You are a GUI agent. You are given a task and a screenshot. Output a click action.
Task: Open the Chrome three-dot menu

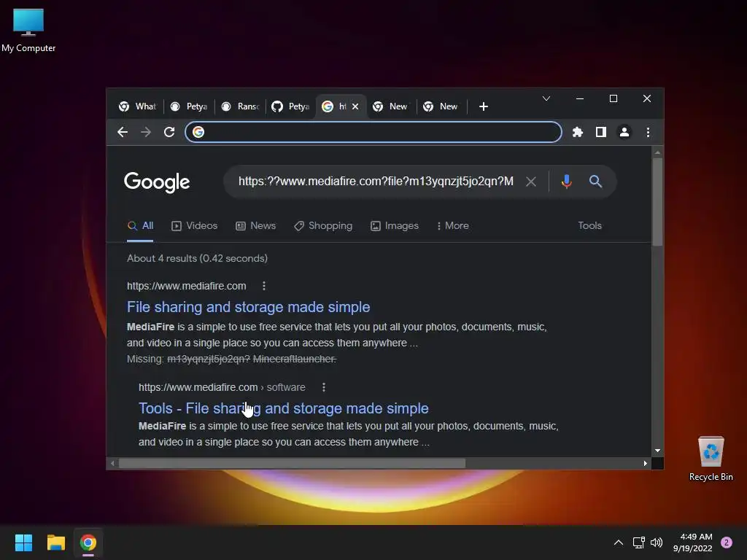tap(648, 132)
